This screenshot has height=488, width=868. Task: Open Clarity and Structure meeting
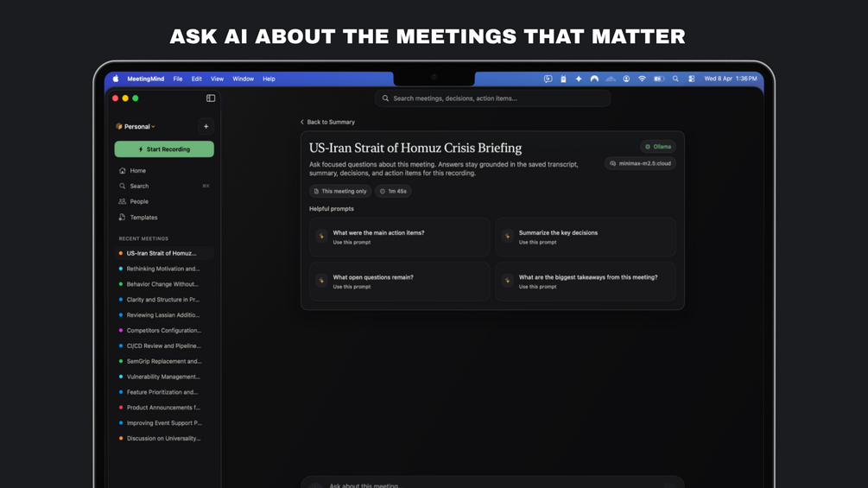[x=164, y=300]
